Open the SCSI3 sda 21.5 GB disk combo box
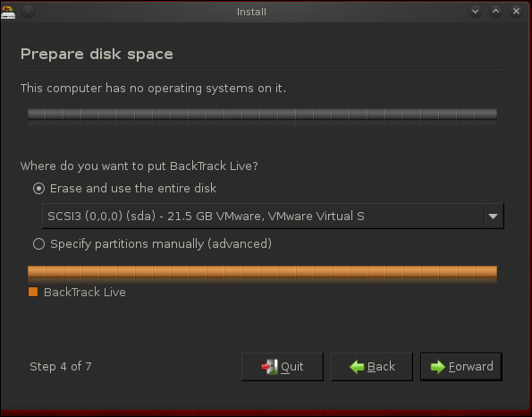Screen dimensions: 532x417 click(273, 216)
